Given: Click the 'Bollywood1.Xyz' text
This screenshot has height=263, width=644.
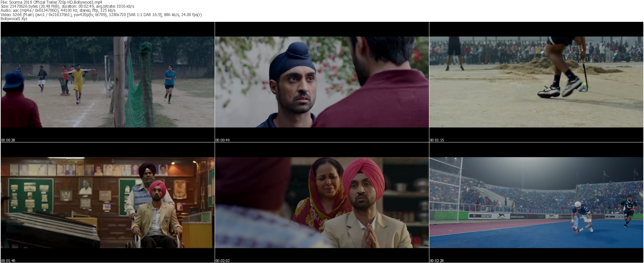Looking at the screenshot, I should coord(14,19).
